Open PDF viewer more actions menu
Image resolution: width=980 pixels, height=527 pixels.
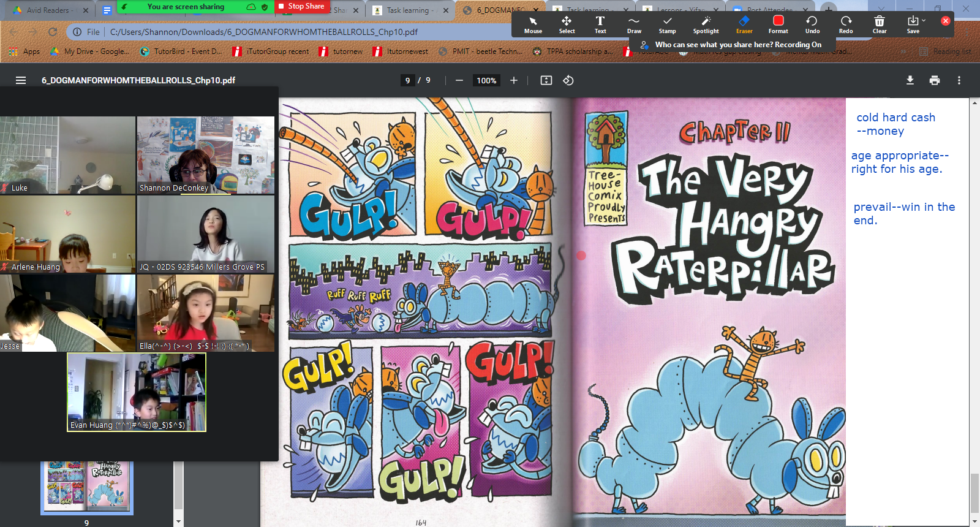pyautogui.click(x=959, y=80)
